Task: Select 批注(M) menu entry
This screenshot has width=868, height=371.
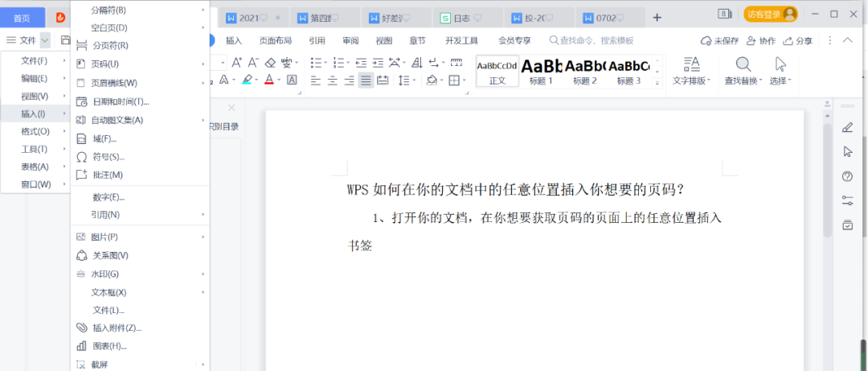Action: [x=141, y=175]
